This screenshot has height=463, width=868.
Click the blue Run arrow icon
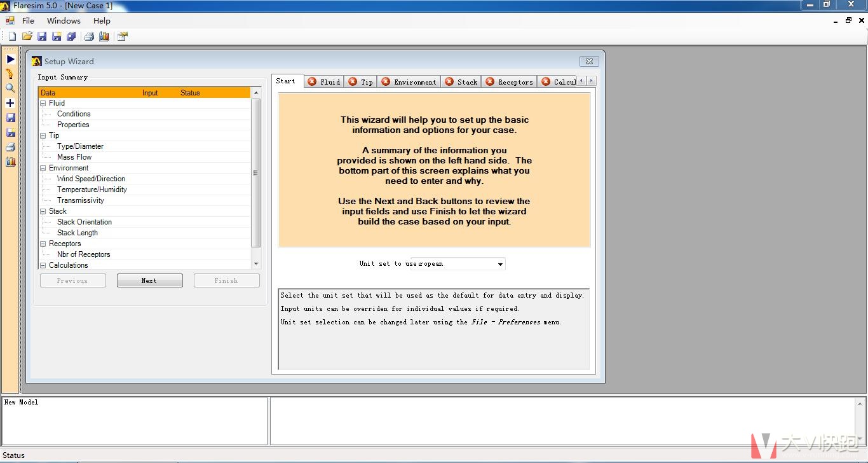10,59
